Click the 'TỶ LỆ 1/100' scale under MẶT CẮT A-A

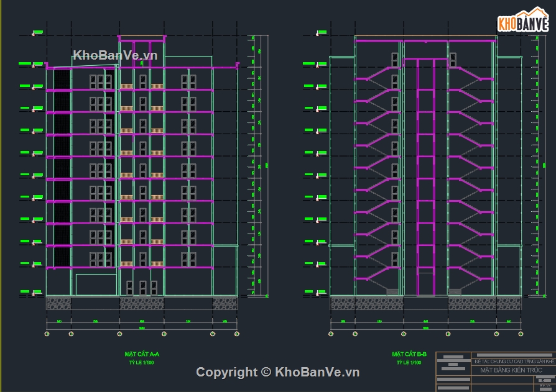[x=141, y=363]
